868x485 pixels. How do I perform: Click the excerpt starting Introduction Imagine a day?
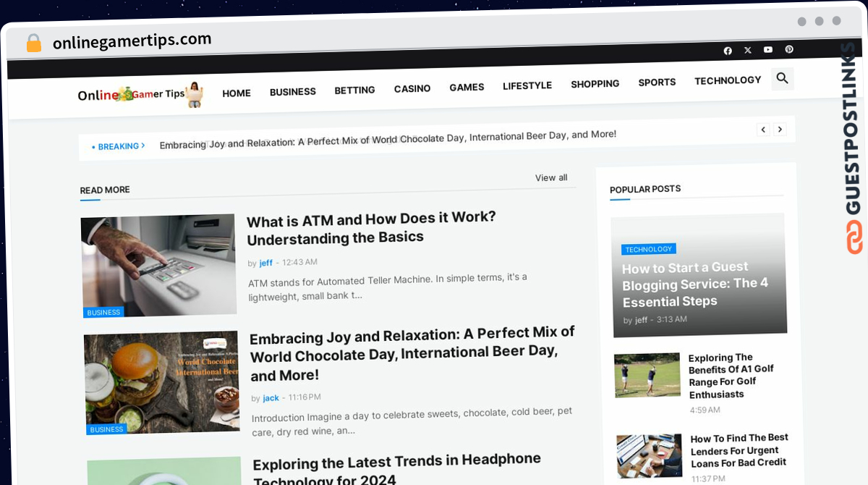[x=412, y=421]
